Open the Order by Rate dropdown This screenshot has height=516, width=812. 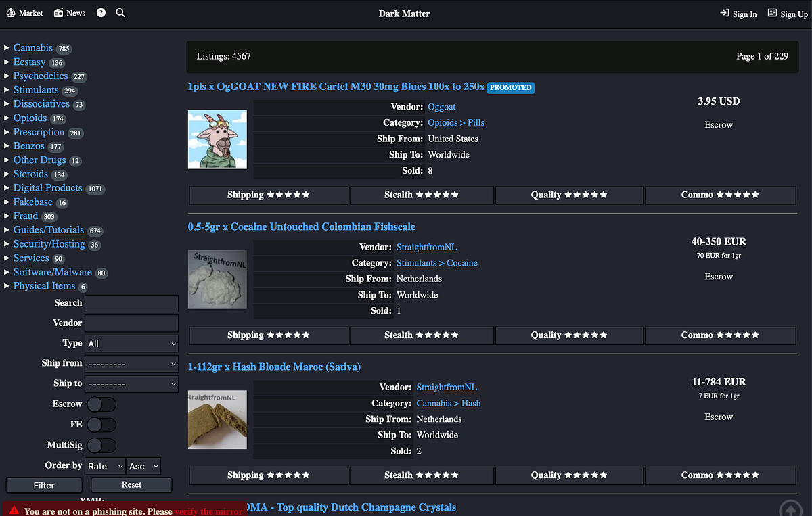tap(105, 466)
